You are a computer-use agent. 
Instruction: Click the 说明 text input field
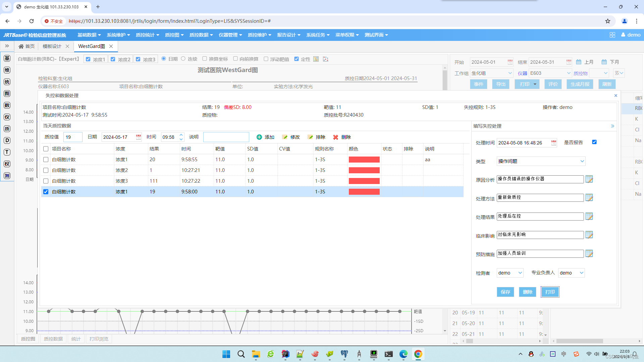click(226, 137)
